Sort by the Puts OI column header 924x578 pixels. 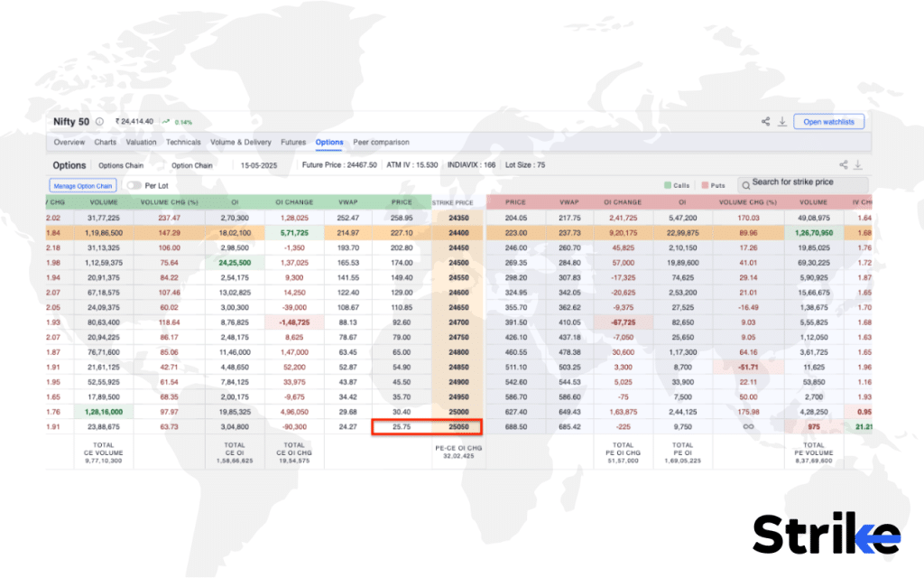[x=682, y=202]
